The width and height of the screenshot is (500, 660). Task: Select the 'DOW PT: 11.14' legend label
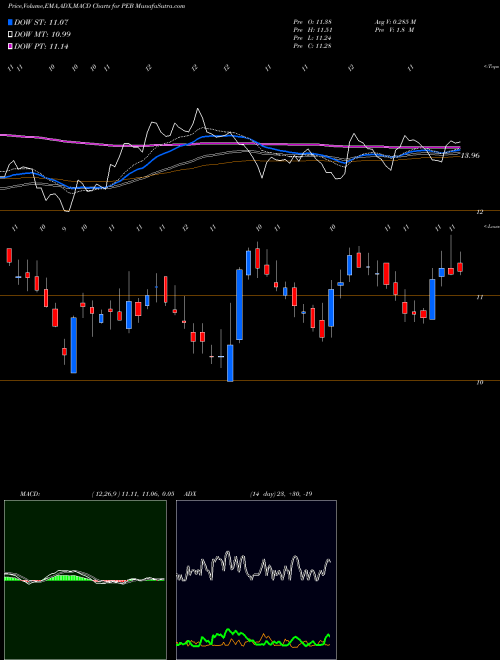(41, 46)
